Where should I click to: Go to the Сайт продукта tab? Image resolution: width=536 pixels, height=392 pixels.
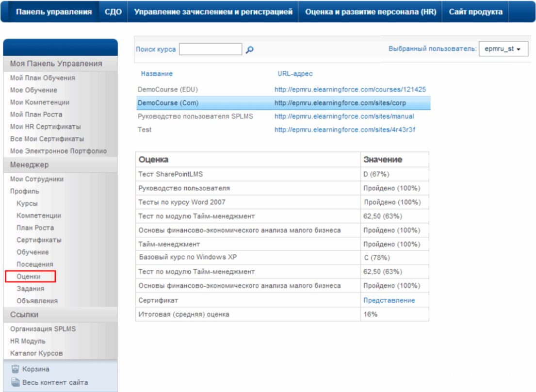(475, 12)
